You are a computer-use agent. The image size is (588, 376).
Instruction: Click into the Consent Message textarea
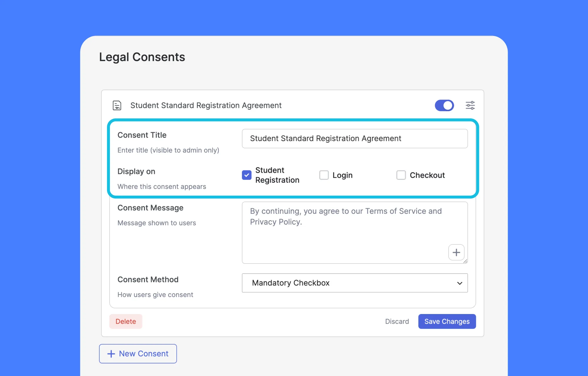355,232
